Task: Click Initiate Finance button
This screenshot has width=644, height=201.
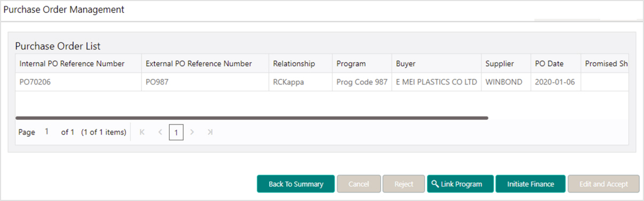Action: [x=530, y=184]
